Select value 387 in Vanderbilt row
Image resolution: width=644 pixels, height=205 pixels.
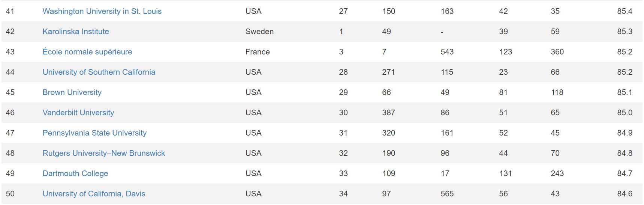tap(388, 113)
